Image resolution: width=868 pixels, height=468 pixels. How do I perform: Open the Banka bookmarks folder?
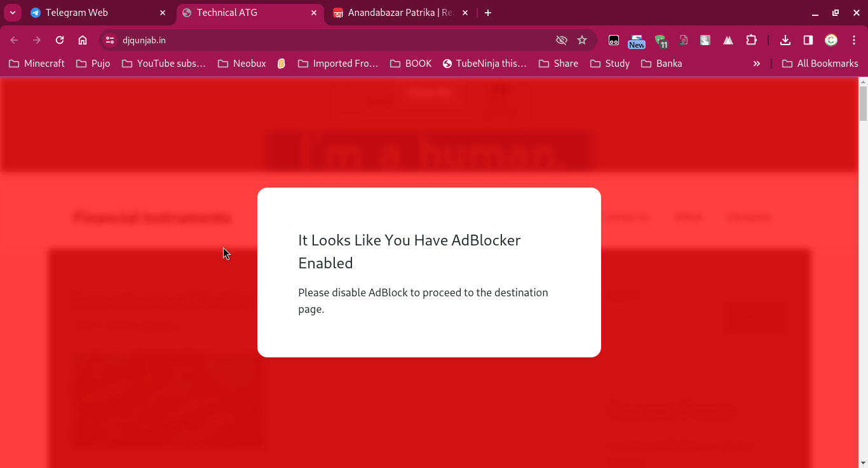tap(661, 64)
